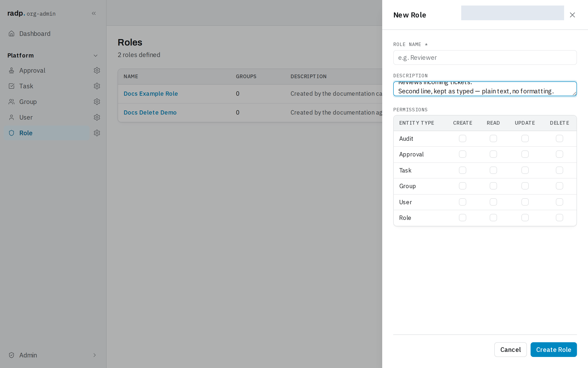Screen dimensions: 588x368
Task: Collapse the sidebar with the double-chevron icon
Action: tap(94, 13)
